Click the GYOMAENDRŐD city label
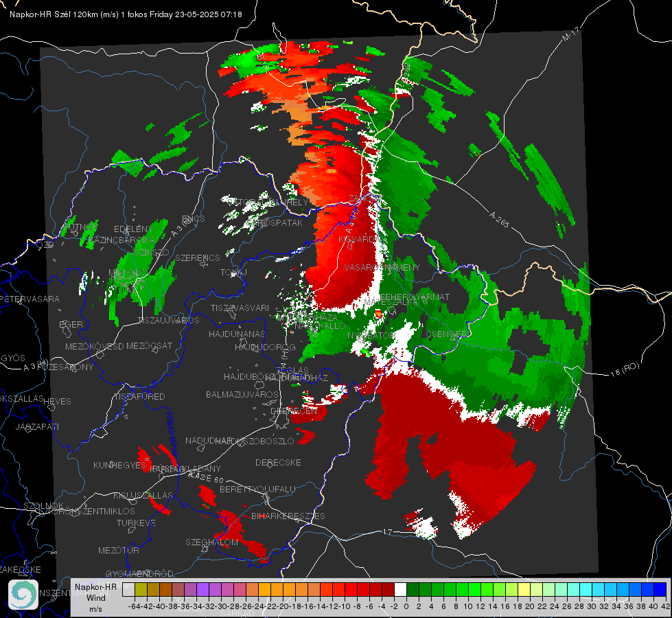This screenshot has width=672, height=618. [139, 573]
